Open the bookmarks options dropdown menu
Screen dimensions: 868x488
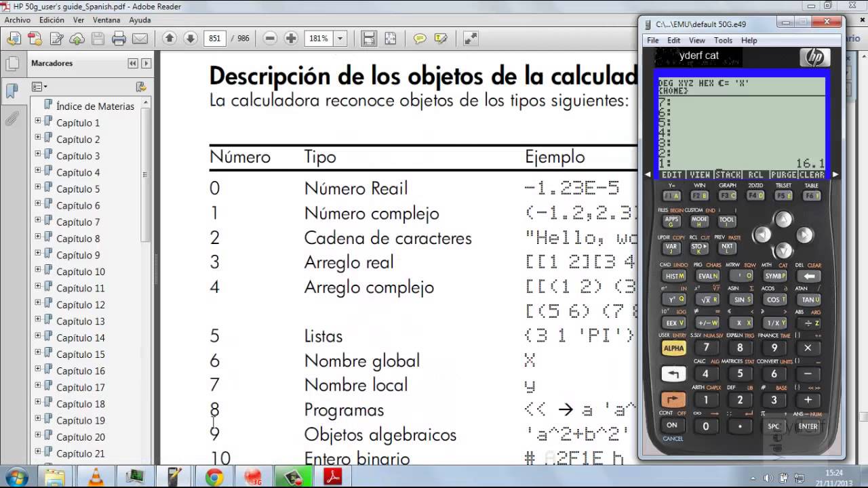tap(39, 87)
